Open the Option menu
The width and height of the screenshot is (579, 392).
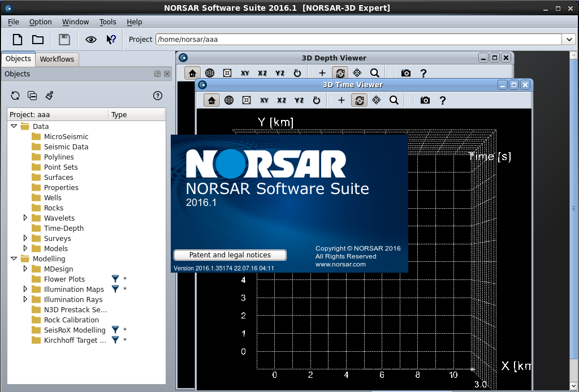[41, 22]
